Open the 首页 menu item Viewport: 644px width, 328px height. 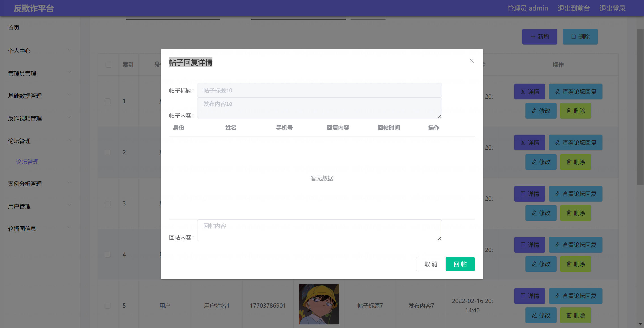pos(14,28)
